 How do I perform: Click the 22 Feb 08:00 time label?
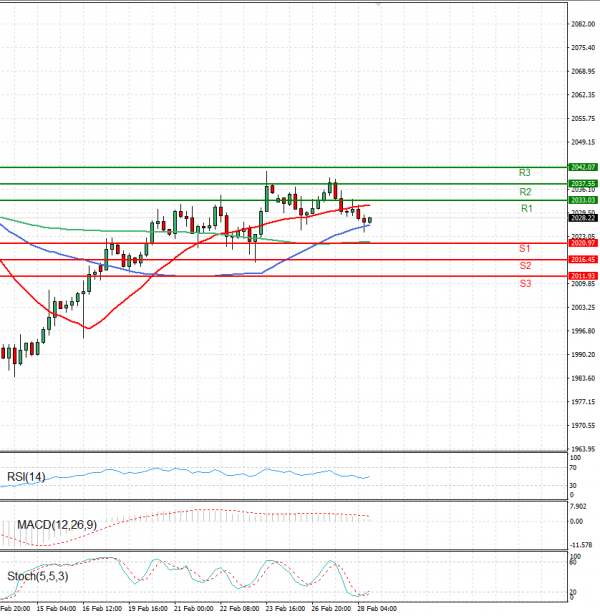coord(239,609)
